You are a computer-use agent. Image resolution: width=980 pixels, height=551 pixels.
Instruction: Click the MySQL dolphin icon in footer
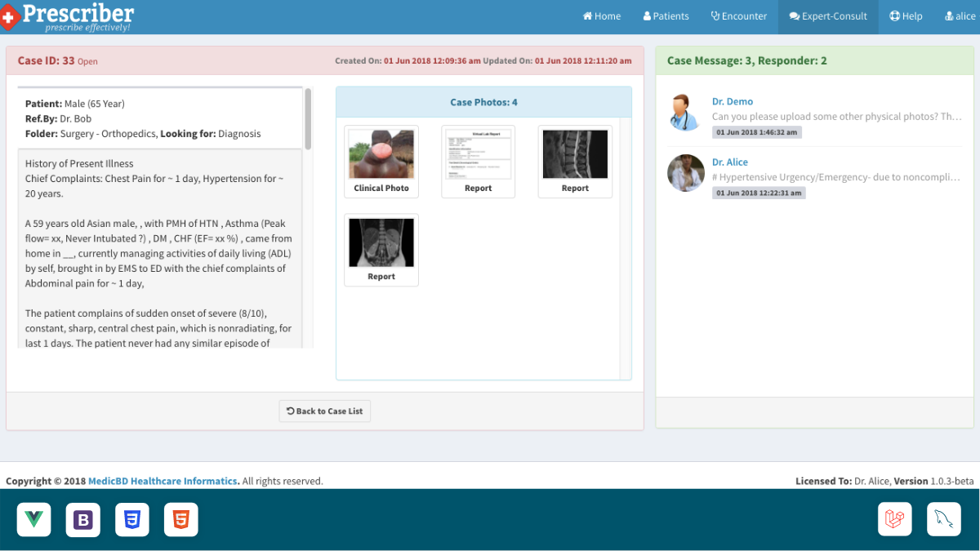coord(944,520)
